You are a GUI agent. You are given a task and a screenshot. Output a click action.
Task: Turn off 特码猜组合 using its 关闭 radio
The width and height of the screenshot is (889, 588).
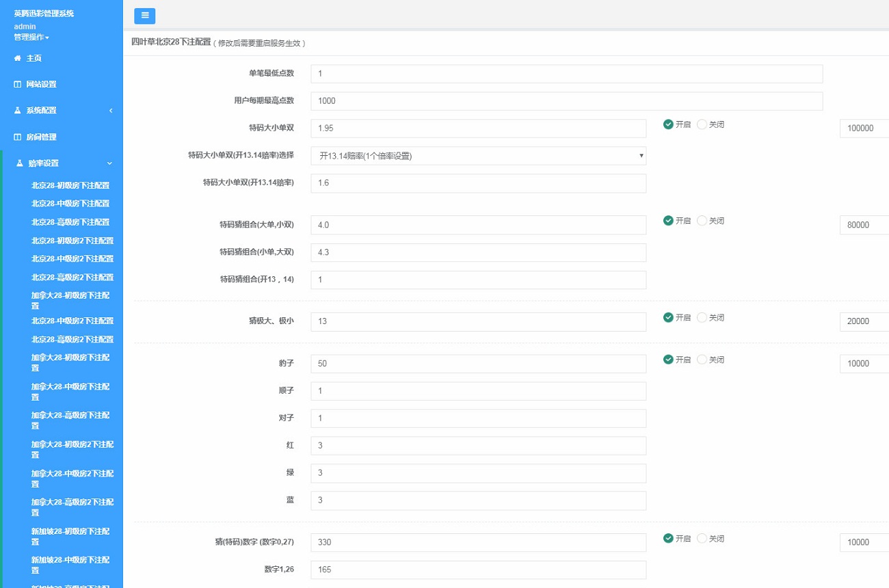pyautogui.click(x=702, y=220)
